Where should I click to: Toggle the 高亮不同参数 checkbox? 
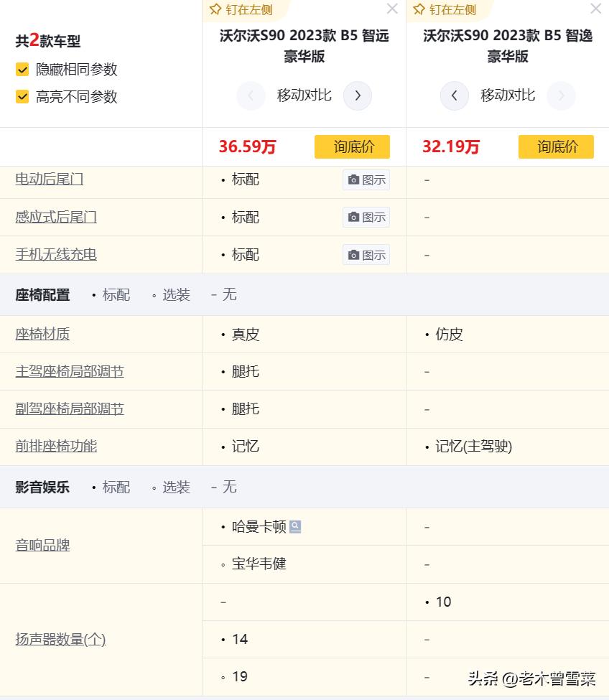pos(21,96)
